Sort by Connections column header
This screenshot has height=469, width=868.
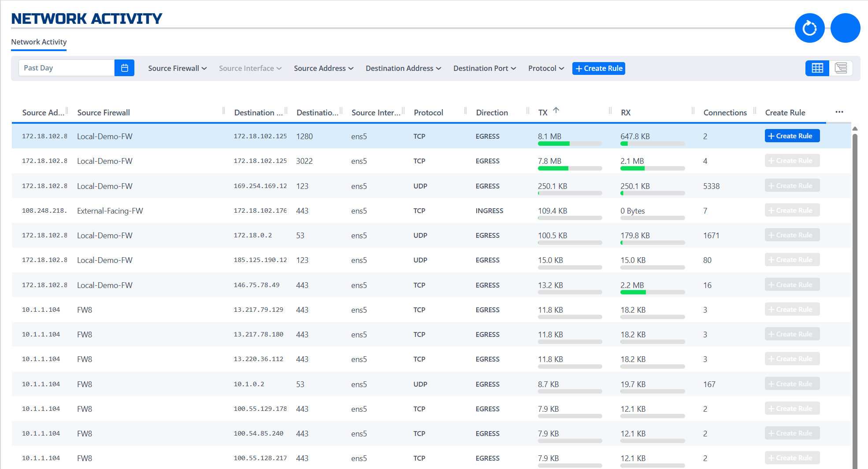tap(725, 112)
